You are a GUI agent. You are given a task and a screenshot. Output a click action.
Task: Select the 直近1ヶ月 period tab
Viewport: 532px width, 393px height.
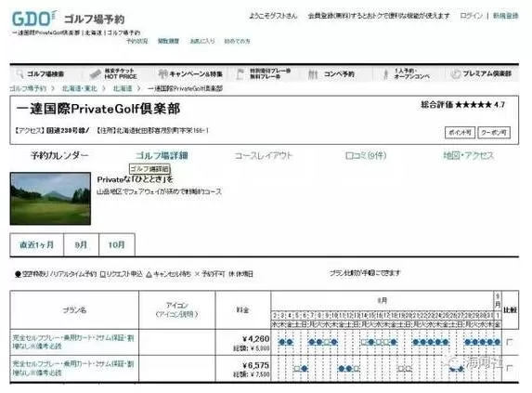click(36, 244)
